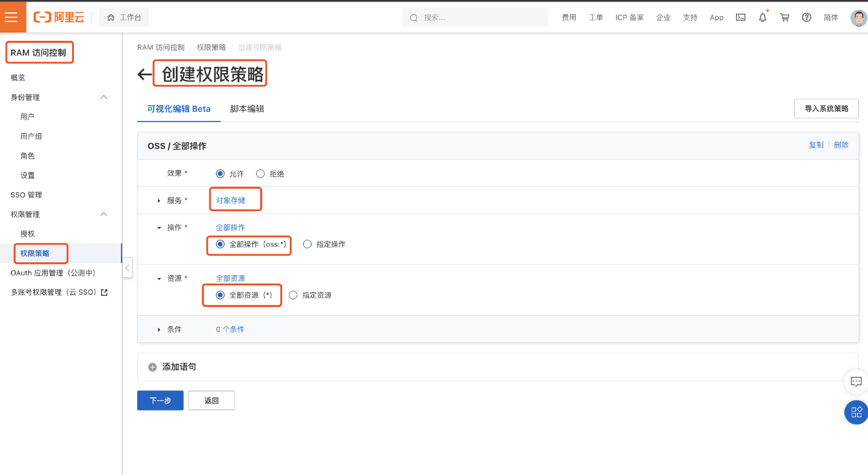Open the Alibaba Cloud home logo
This screenshot has width=868, height=475.
tap(58, 17)
